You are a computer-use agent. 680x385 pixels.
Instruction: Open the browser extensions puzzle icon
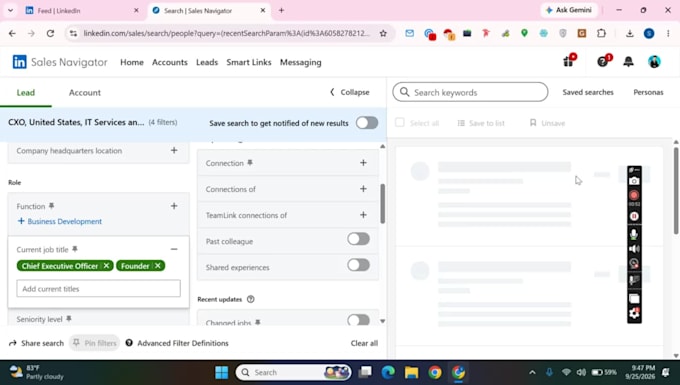(601, 33)
